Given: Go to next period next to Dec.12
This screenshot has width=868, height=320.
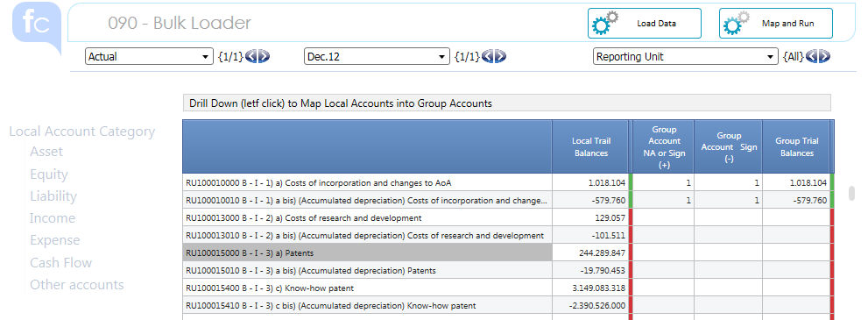Looking at the screenshot, I should pyautogui.click(x=500, y=56).
